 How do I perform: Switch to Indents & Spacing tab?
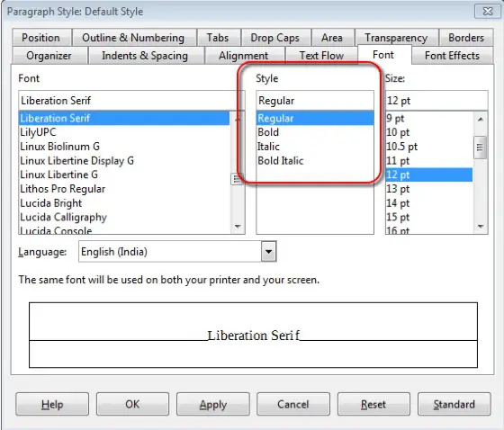(146, 55)
